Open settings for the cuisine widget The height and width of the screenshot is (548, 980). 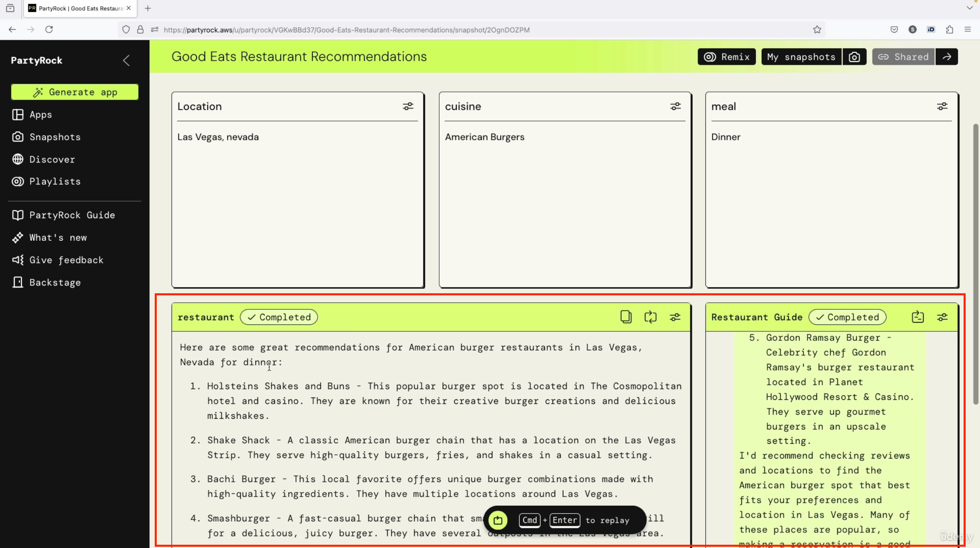pyautogui.click(x=675, y=107)
